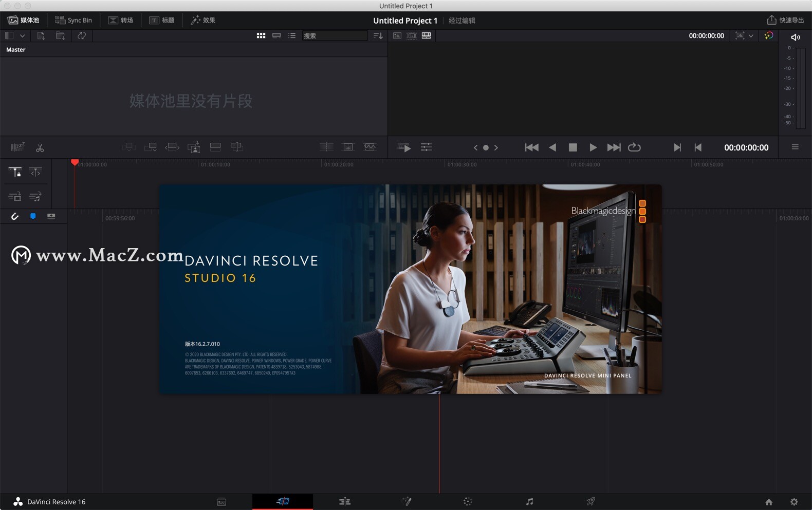
Task: Open the 效果 effects tab
Action: (x=203, y=20)
